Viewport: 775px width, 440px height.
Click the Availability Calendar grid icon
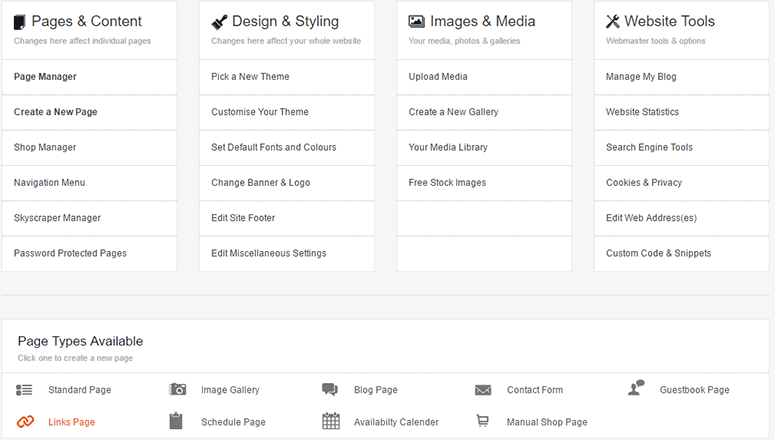pyautogui.click(x=330, y=422)
